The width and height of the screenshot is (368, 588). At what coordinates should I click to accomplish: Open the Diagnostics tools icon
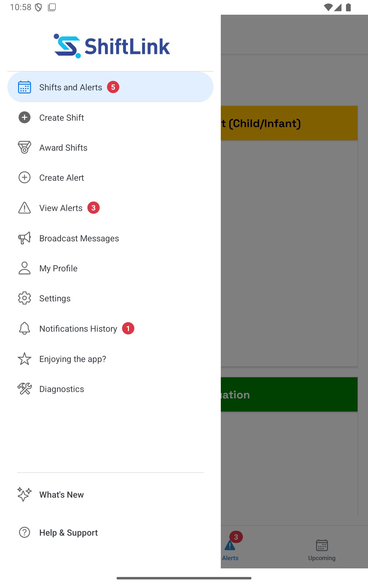pyautogui.click(x=25, y=389)
